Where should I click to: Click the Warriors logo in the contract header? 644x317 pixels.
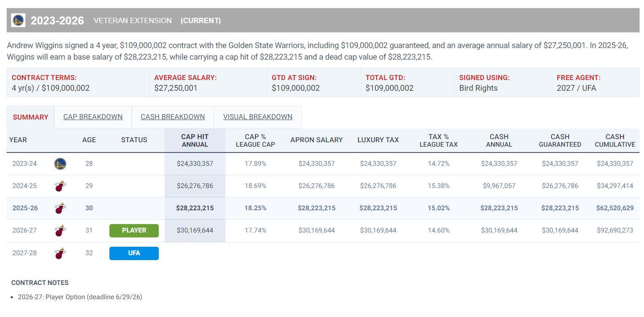18,20
